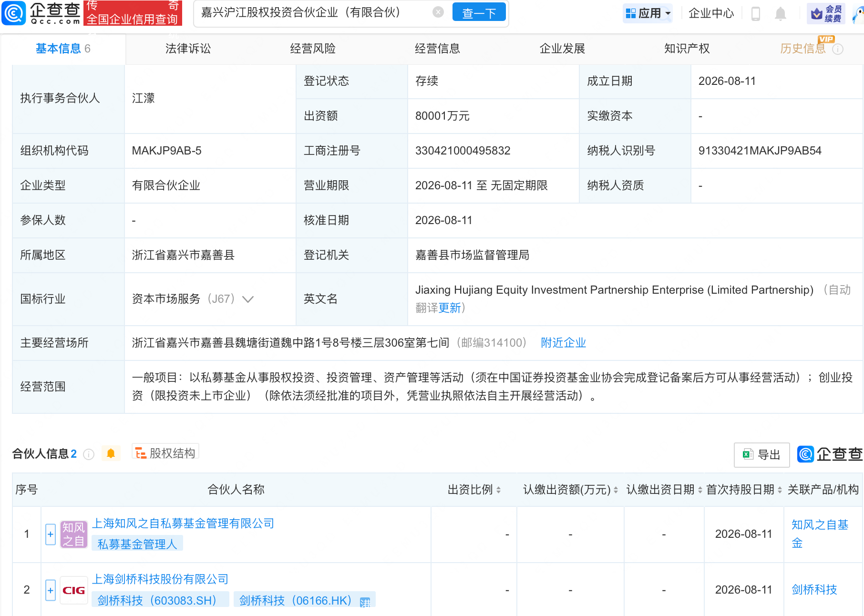The height and width of the screenshot is (616, 864).
Task: Open the 知风之自基金 related product link
Action: point(820,534)
